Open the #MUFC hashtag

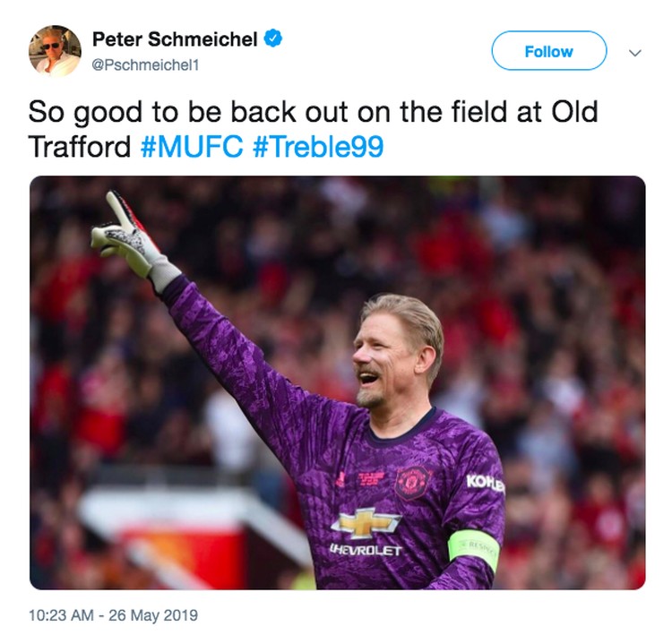192,147
